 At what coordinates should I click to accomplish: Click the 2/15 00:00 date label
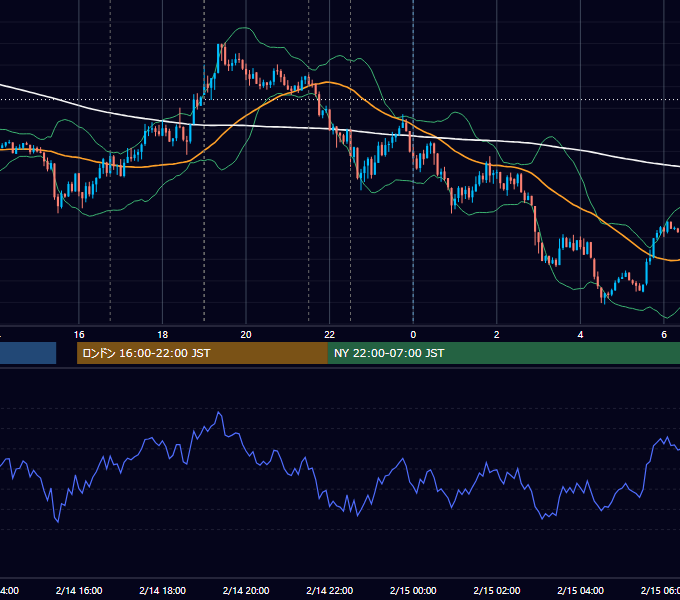coord(413,590)
